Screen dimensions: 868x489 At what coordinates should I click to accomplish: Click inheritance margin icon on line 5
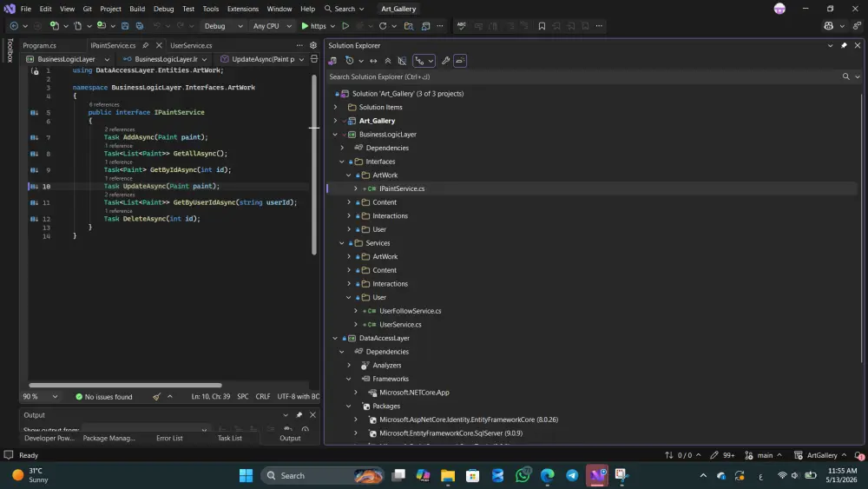(35, 112)
